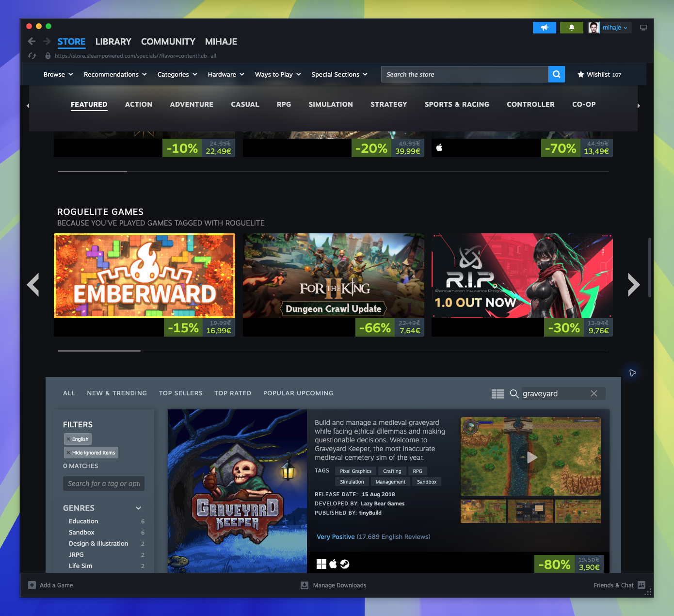The height and width of the screenshot is (616, 674).
Task: Show next roguelite games with right arrow
Action: coord(634,285)
